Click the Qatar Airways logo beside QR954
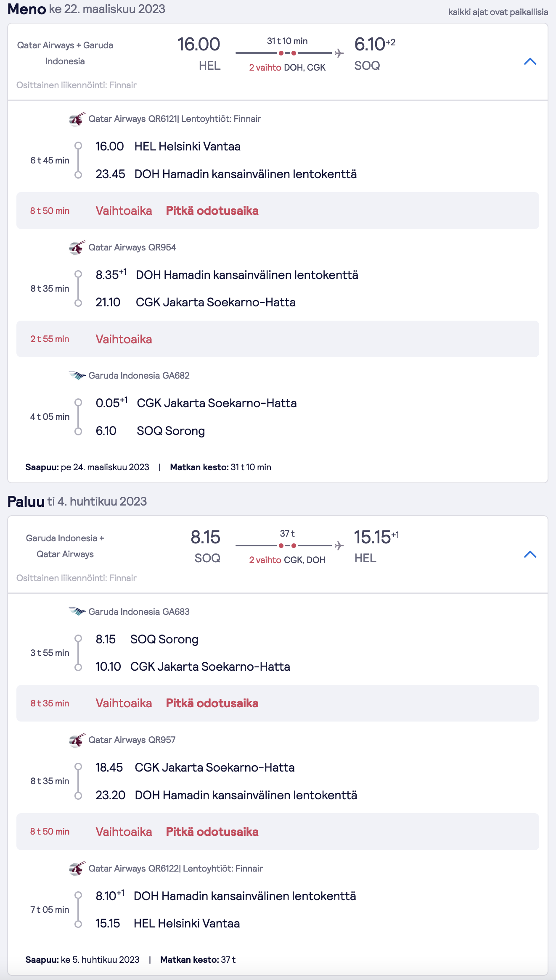 tap(77, 248)
